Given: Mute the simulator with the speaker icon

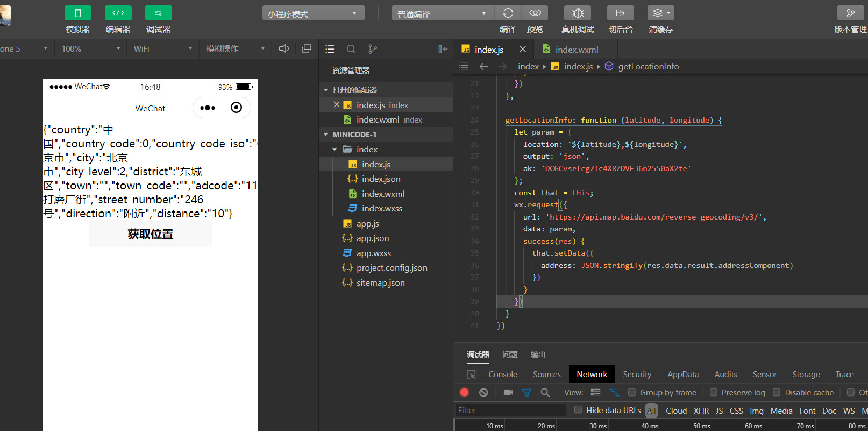Looking at the screenshot, I should (284, 48).
